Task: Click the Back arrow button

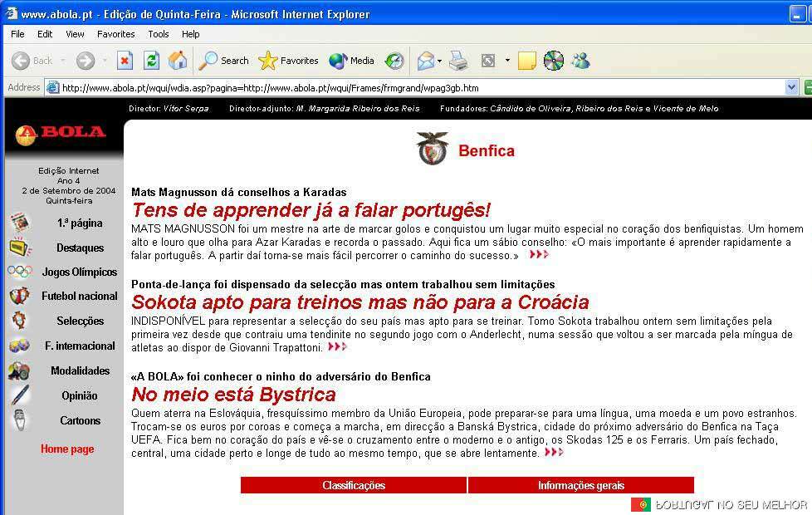Action: tap(21, 61)
